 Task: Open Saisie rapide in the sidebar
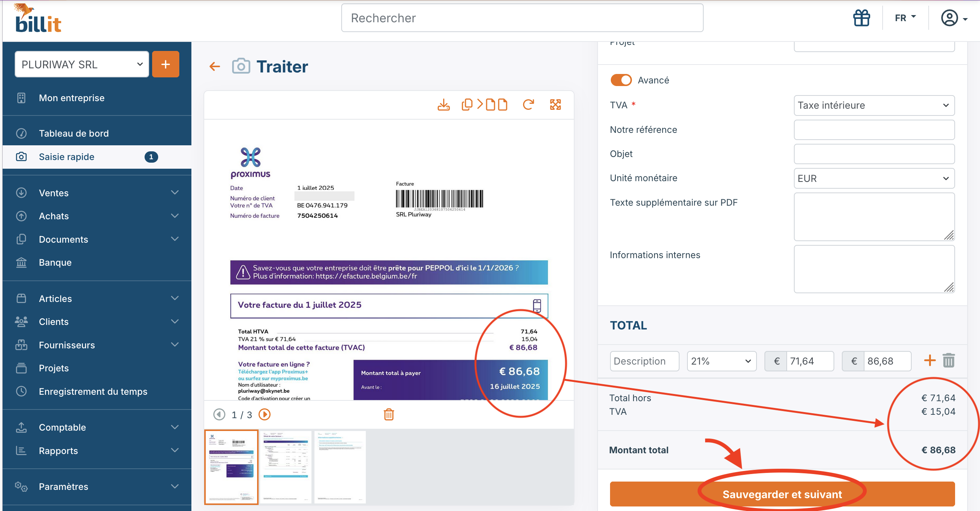(66, 157)
